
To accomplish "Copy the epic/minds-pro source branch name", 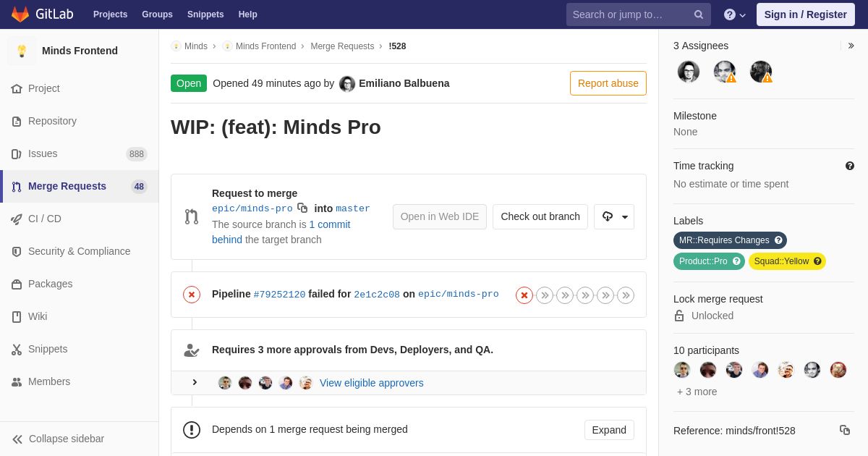I will 302,208.
